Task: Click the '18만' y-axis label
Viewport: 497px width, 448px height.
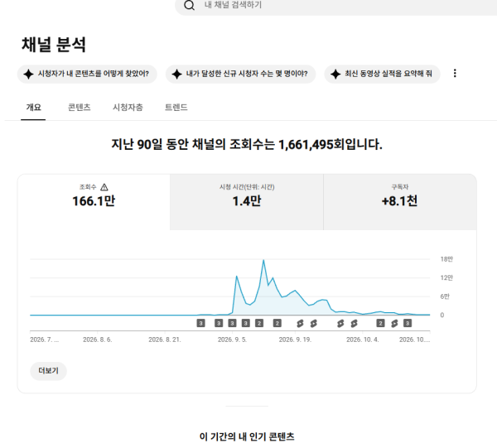Action: click(446, 259)
